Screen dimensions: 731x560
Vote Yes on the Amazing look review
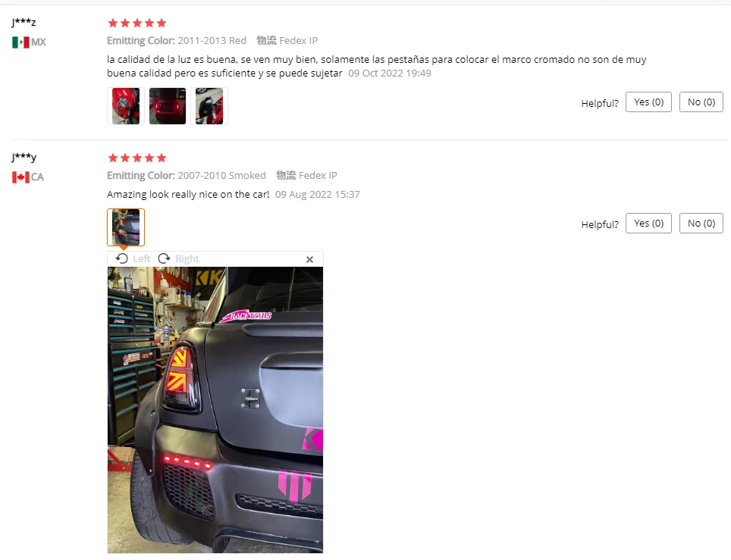click(x=648, y=223)
